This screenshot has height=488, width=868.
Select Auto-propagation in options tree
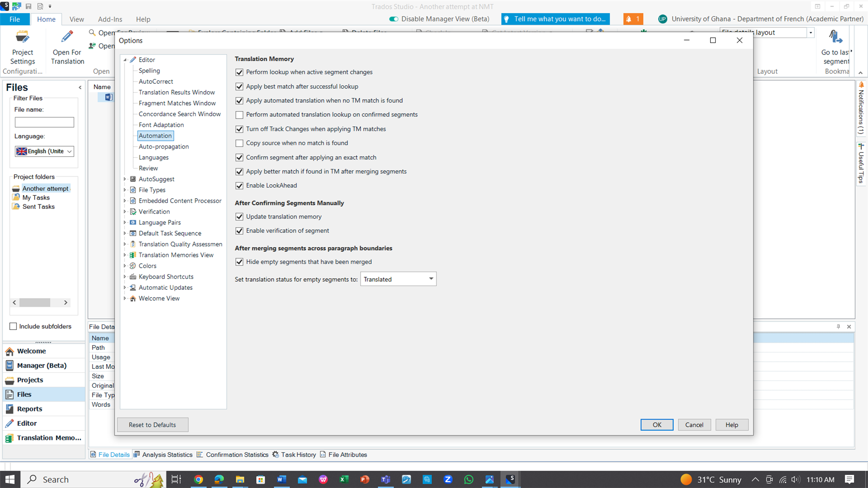click(x=163, y=147)
